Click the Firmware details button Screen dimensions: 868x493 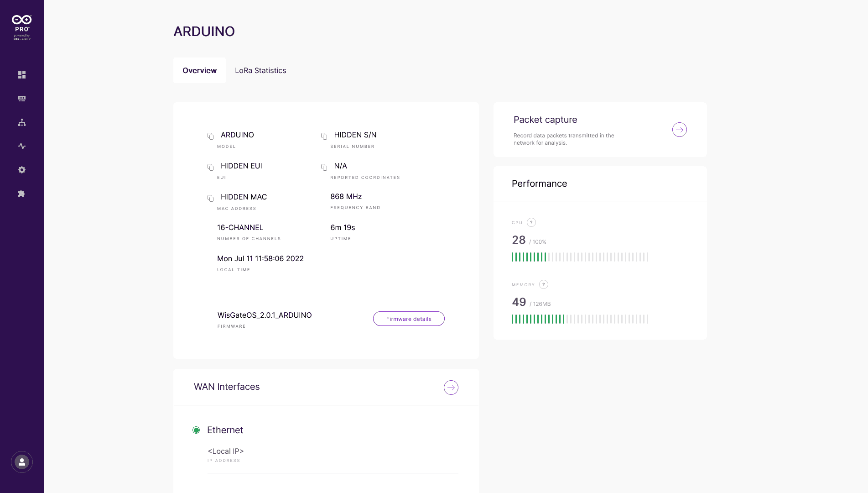pos(409,319)
